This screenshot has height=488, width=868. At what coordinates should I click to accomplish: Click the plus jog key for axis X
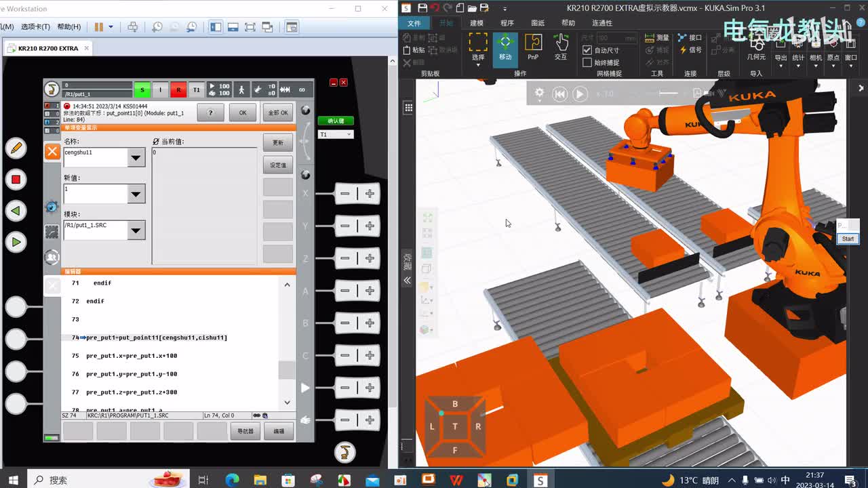click(370, 194)
